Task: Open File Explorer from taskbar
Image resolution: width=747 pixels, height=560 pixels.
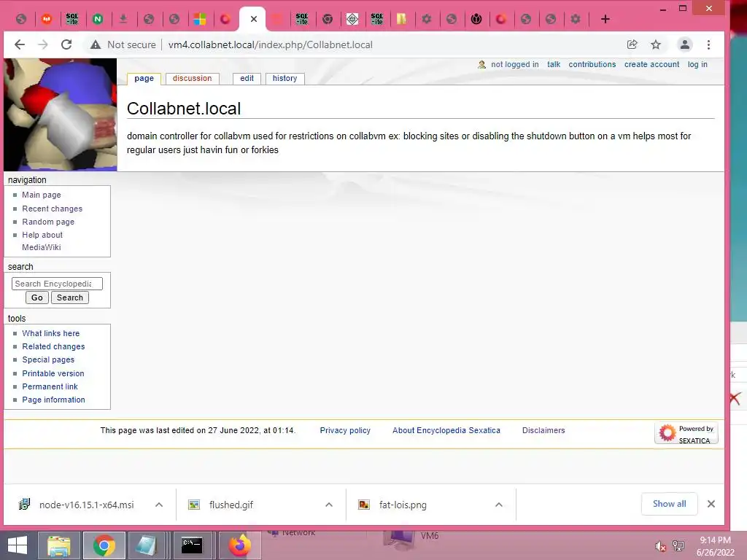Action: coord(59,545)
